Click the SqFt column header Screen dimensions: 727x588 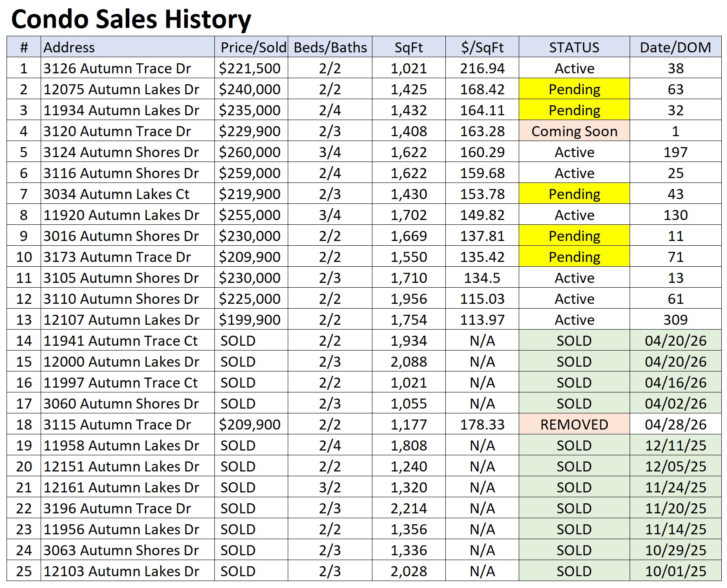pos(409,47)
